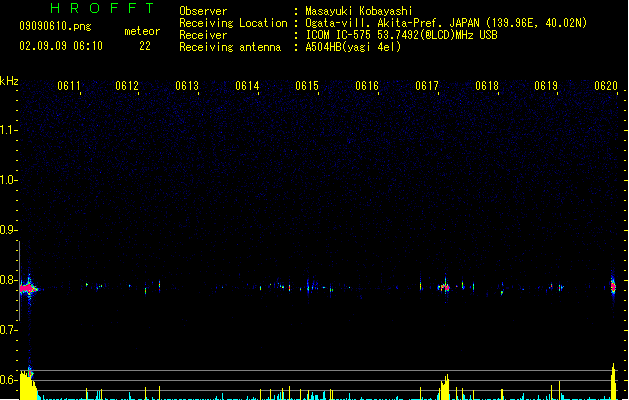Click the ICOM IC-575 receiver text
This screenshot has height=400, width=629.
coord(402,35)
